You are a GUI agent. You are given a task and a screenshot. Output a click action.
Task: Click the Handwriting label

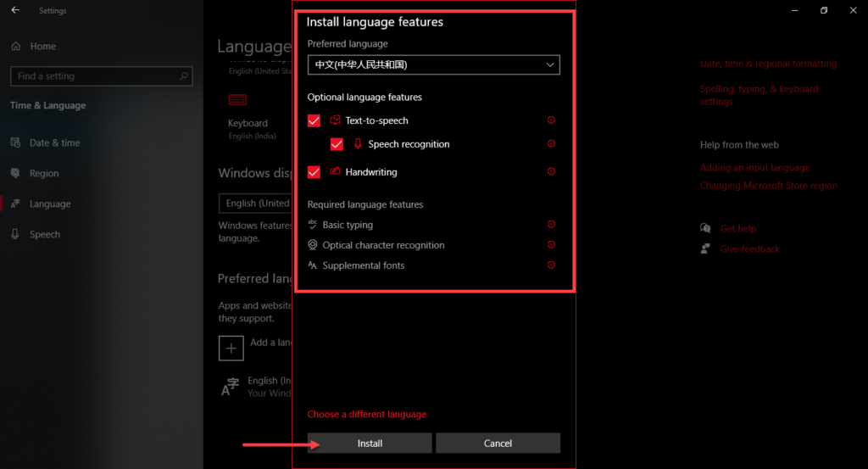click(371, 171)
